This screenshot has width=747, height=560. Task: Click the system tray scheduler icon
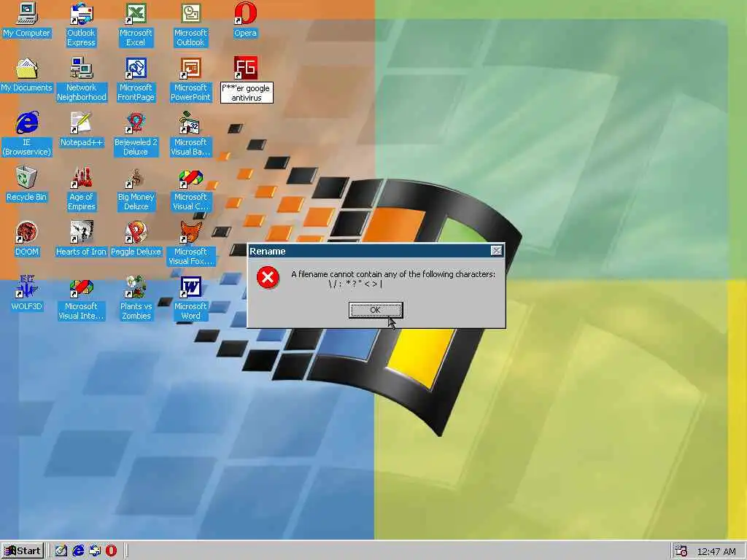click(681, 551)
